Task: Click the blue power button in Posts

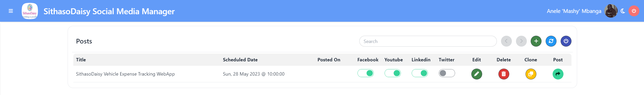Action: pos(566,41)
